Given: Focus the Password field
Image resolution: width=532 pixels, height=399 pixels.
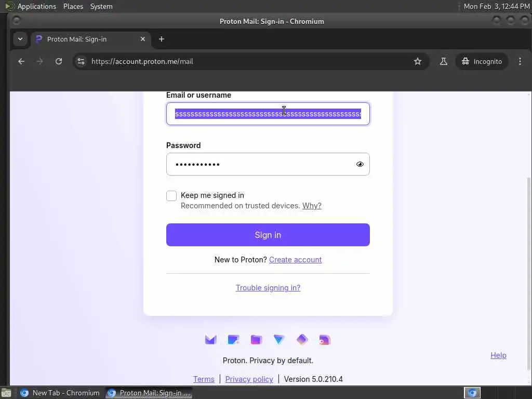Looking at the screenshot, I should click(268, 164).
